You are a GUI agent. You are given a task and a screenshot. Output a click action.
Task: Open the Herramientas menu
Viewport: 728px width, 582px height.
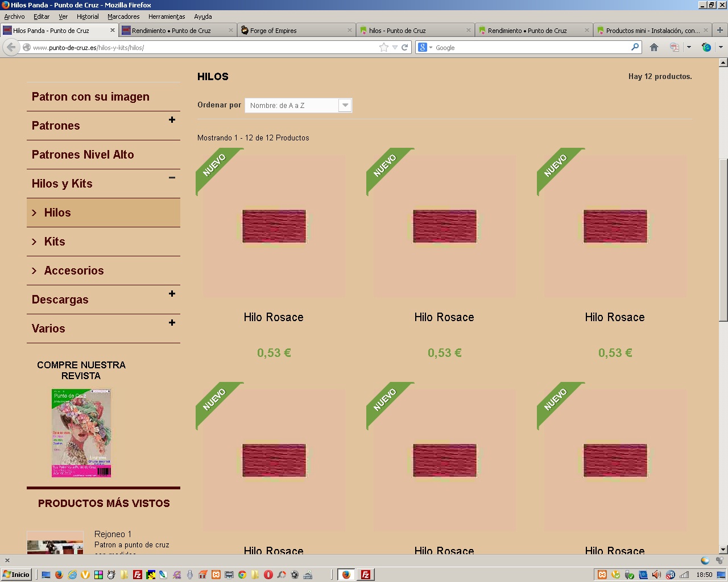pos(167,16)
